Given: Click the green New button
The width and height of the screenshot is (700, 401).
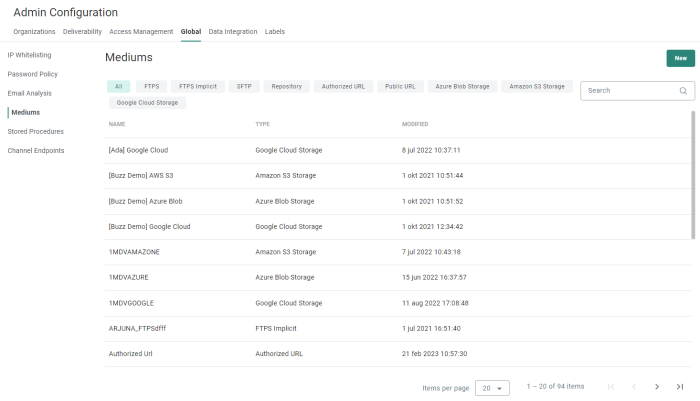Looking at the screenshot, I should pyautogui.click(x=680, y=59).
